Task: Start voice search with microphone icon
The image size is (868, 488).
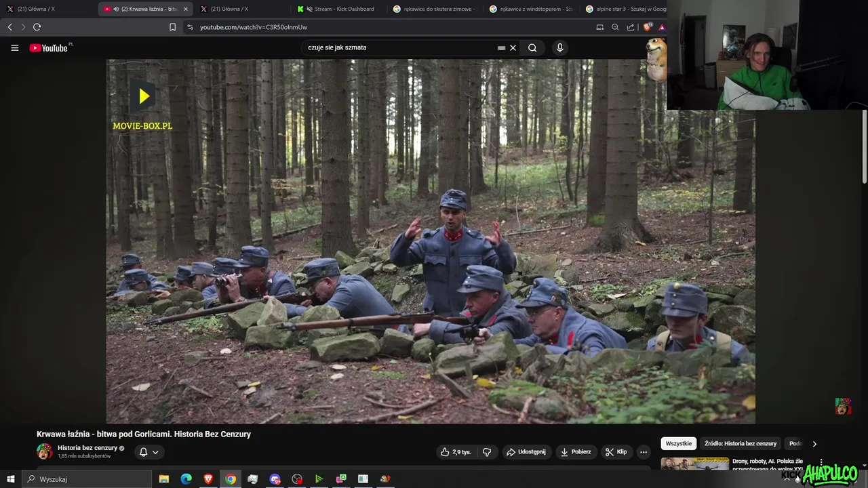Action: click(559, 47)
